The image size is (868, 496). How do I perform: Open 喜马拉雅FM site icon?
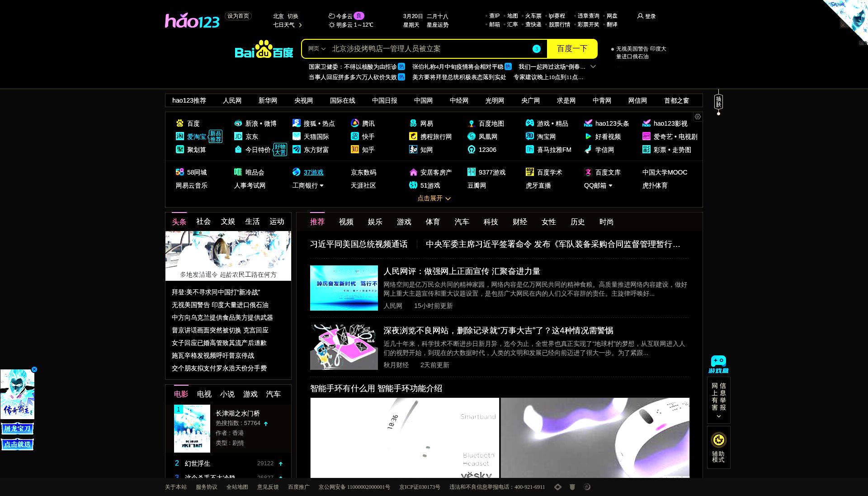click(530, 149)
